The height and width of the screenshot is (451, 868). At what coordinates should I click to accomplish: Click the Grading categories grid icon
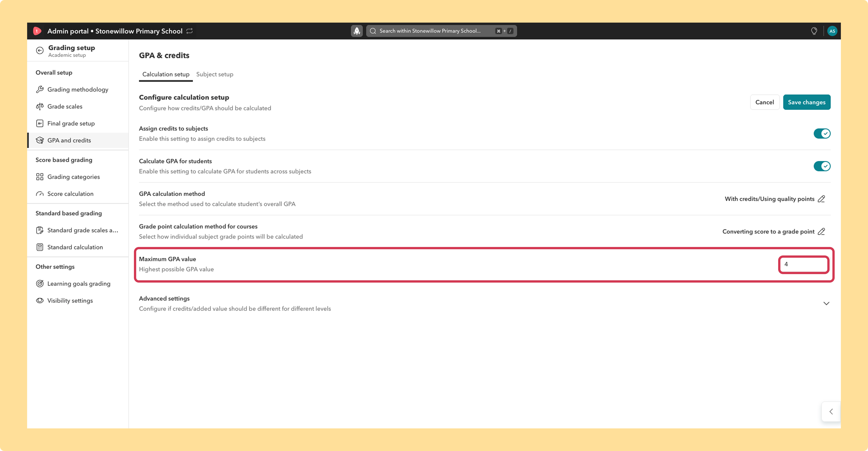(40, 177)
